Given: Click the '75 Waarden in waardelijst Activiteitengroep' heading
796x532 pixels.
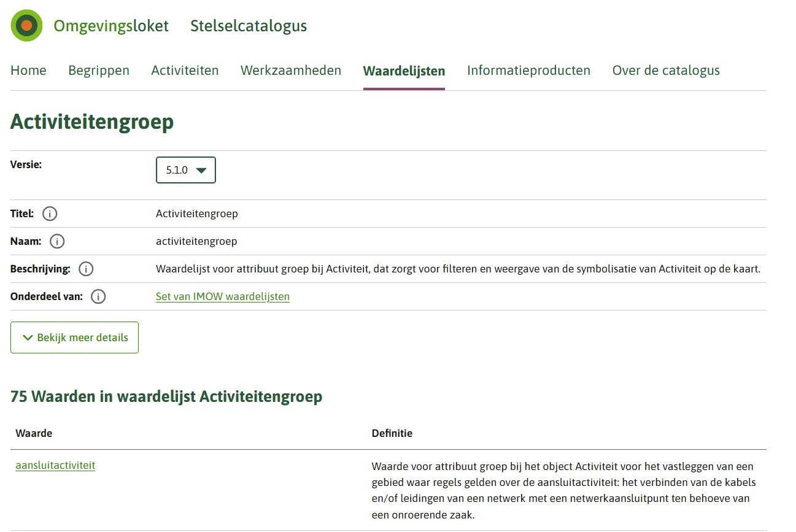Looking at the screenshot, I should pyautogui.click(x=166, y=397).
